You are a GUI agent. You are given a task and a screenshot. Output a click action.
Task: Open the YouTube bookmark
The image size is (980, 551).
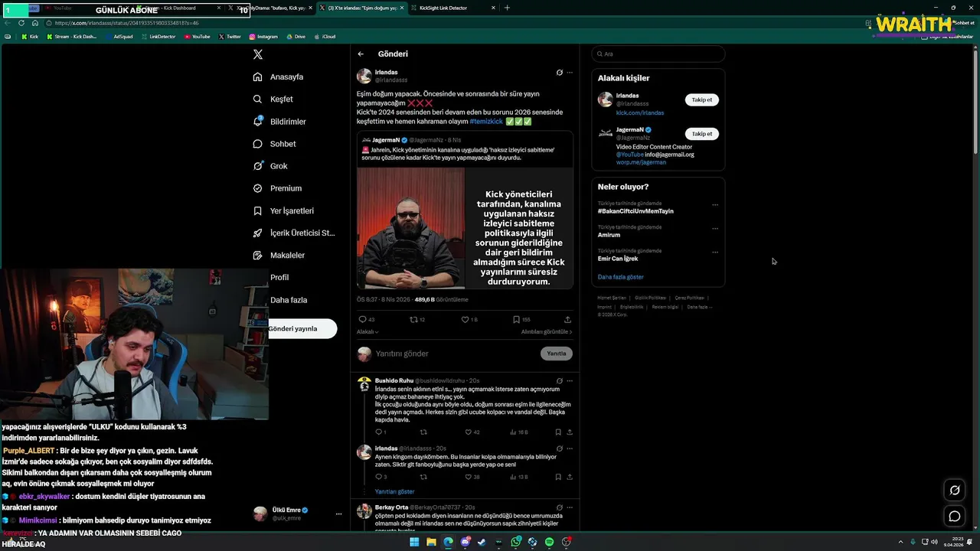(x=197, y=37)
